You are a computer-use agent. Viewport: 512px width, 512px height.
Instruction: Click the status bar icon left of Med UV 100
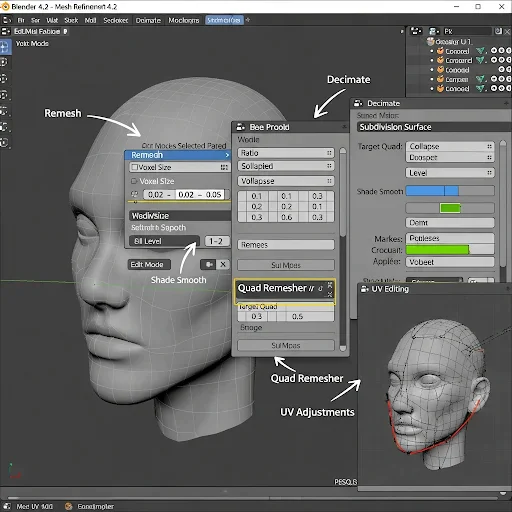(x=7, y=506)
